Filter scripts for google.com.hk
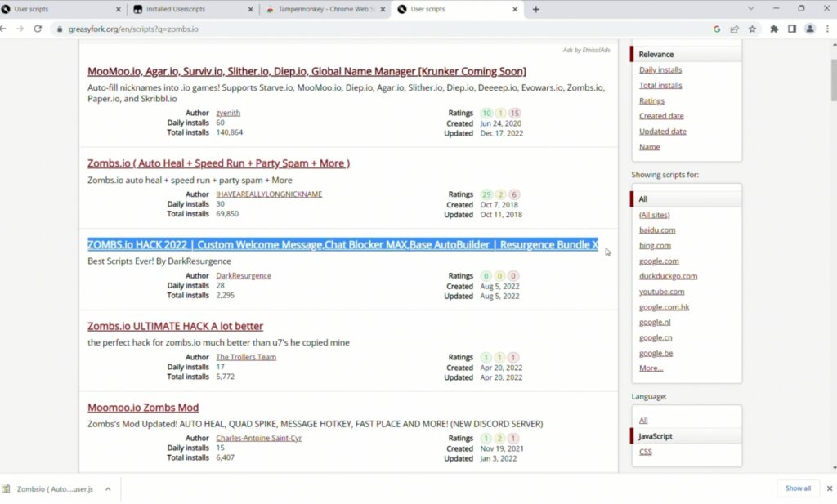The width and height of the screenshot is (837, 504). [664, 306]
